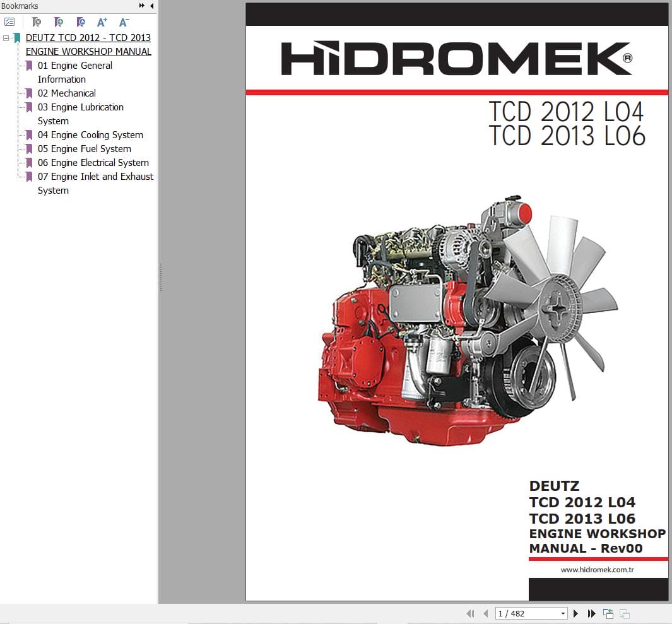Increase bookmark text size with A+ icon

[x=102, y=21]
